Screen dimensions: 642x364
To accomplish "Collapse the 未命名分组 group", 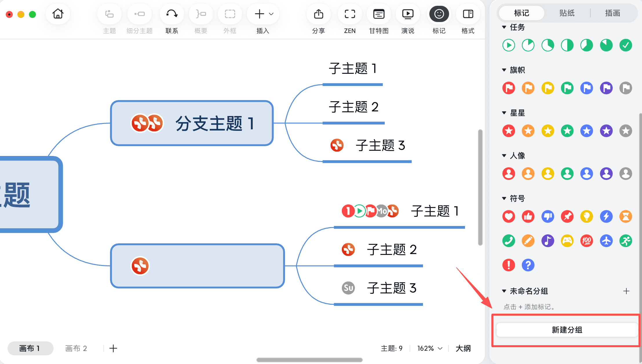I will tap(504, 291).
